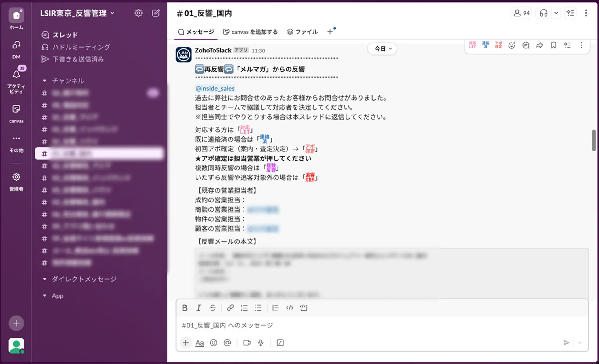
Task: Open the canvas を追加する tab
Action: (x=251, y=32)
